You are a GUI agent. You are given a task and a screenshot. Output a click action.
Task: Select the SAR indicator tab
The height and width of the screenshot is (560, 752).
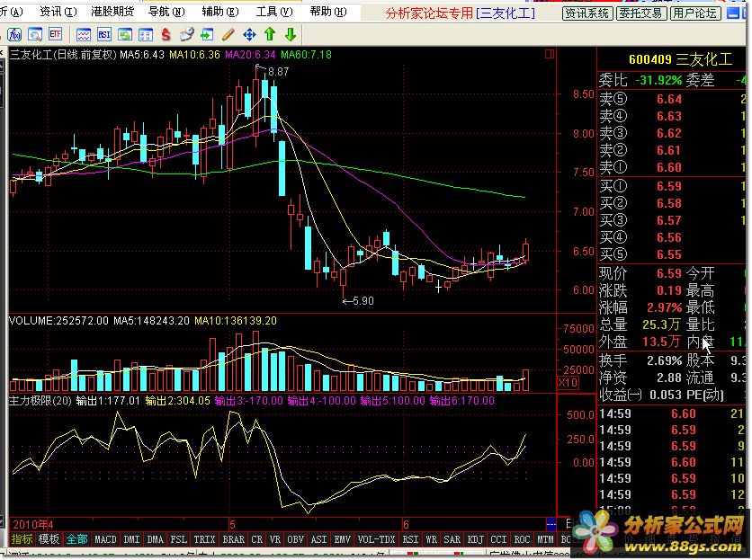pos(452,539)
